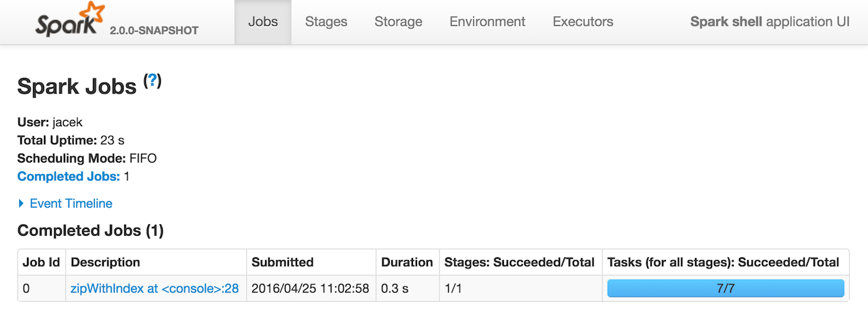Click the 2.0.0-SNAPSHOT version label
The height and width of the screenshot is (319, 868).
click(154, 30)
